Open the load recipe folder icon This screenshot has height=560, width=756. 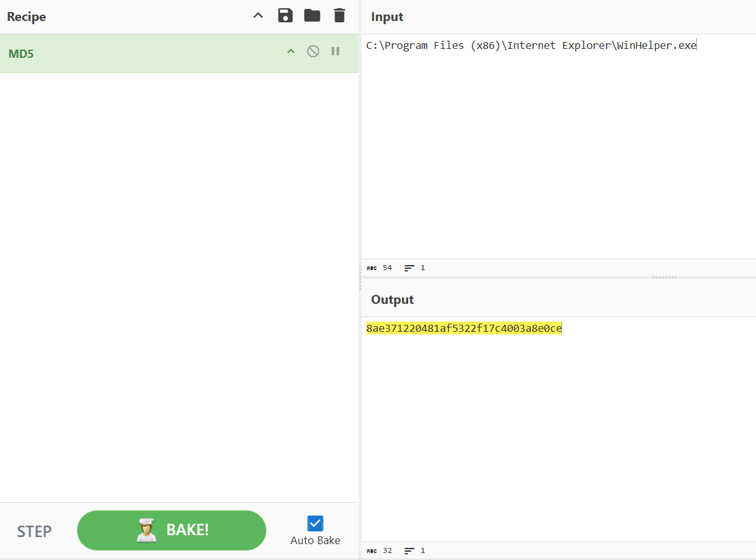click(x=312, y=15)
